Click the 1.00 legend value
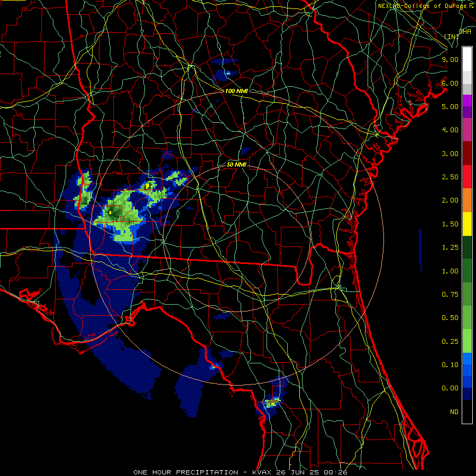476x476 pixels. [x=450, y=271]
